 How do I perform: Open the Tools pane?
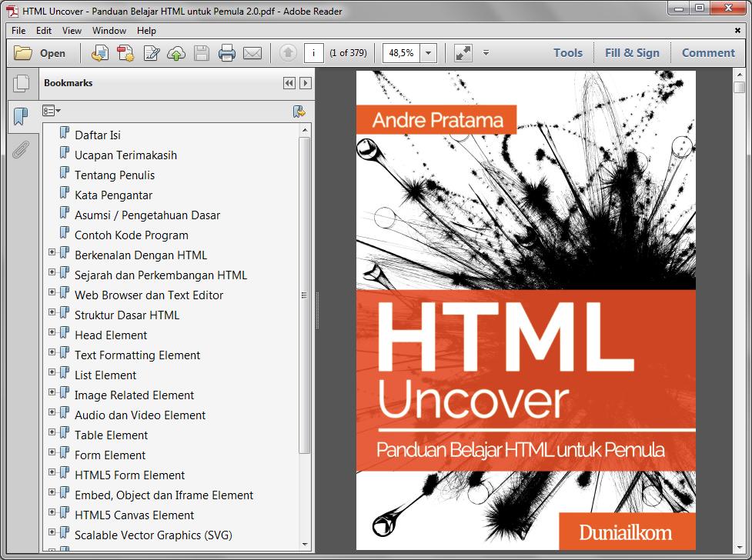tap(568, 53)
